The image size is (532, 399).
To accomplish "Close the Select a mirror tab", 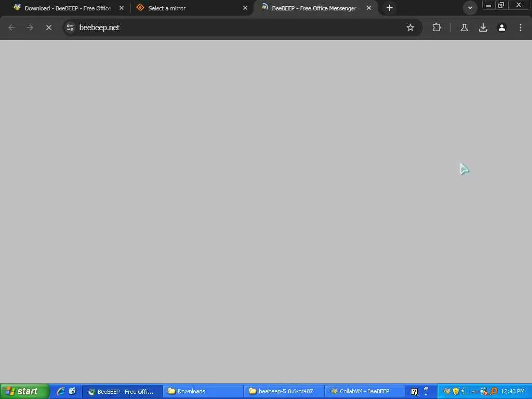I will coord(245,8).
